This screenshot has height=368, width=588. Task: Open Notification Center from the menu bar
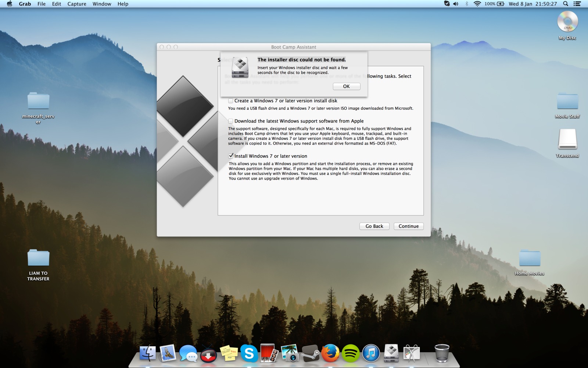pyautogui.click(x=577, y=4)
